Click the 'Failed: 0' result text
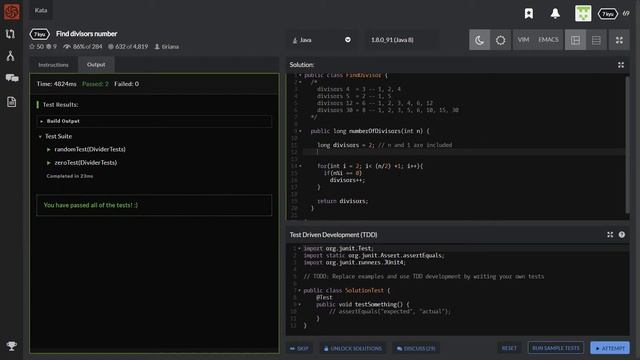640x360 pixels. [x=127, y=84]
